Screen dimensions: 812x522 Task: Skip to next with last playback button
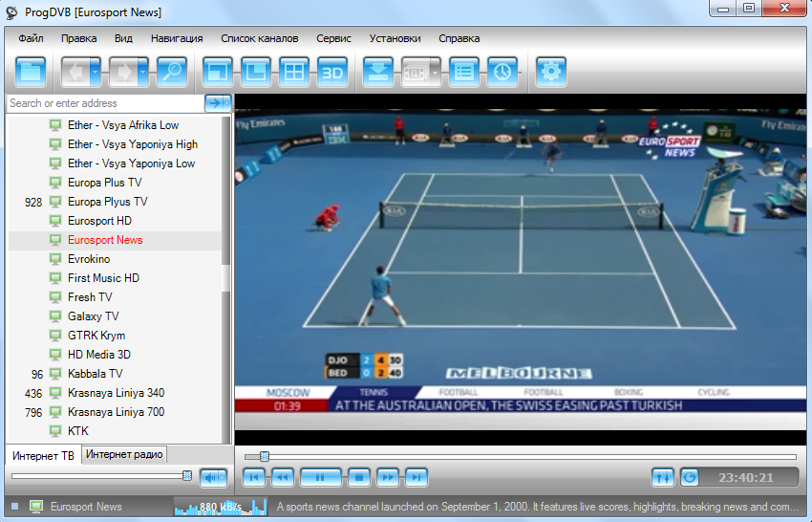coord(417,477)
